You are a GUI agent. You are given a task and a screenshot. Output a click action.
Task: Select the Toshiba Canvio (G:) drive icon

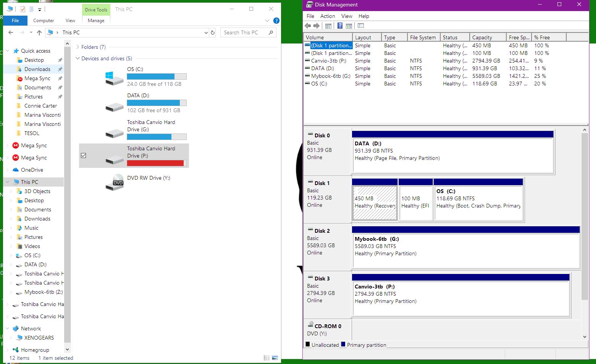click(x=114, y=133)
